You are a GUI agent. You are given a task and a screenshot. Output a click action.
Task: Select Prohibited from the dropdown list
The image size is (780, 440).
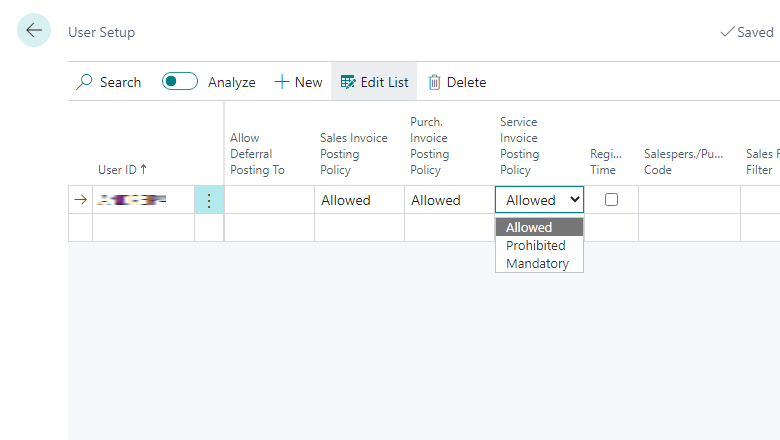[x=536, y=246]
